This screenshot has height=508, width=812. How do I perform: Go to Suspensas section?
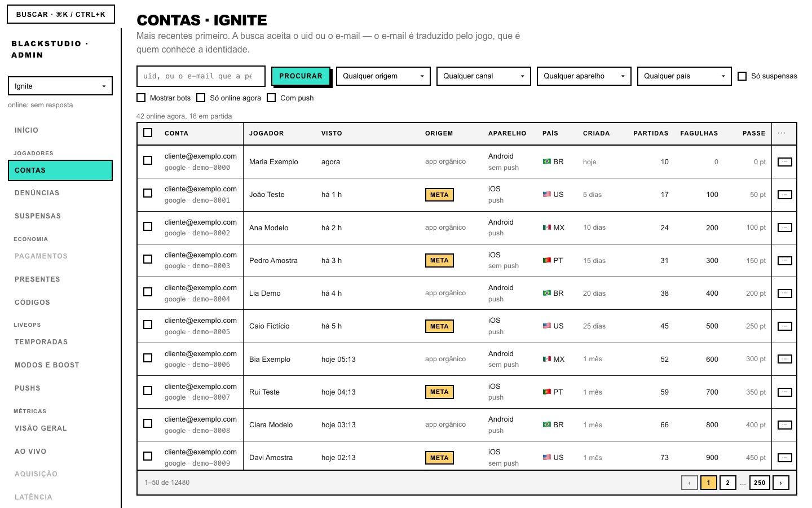60,216
